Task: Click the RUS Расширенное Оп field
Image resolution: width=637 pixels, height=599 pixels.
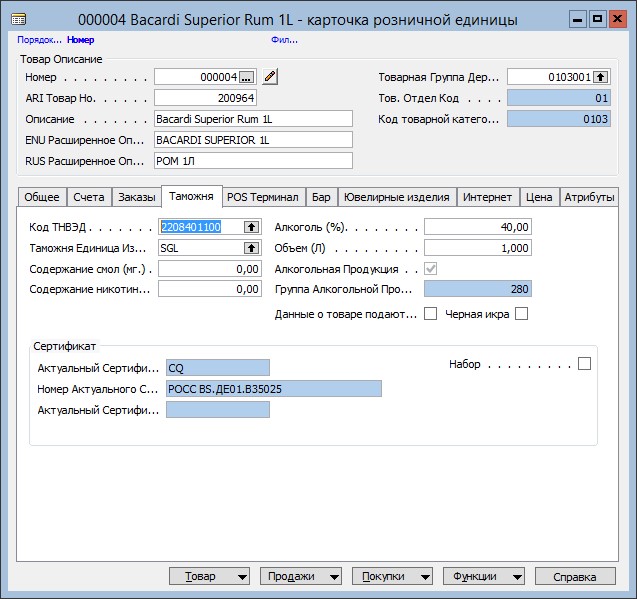Action: 253,161
